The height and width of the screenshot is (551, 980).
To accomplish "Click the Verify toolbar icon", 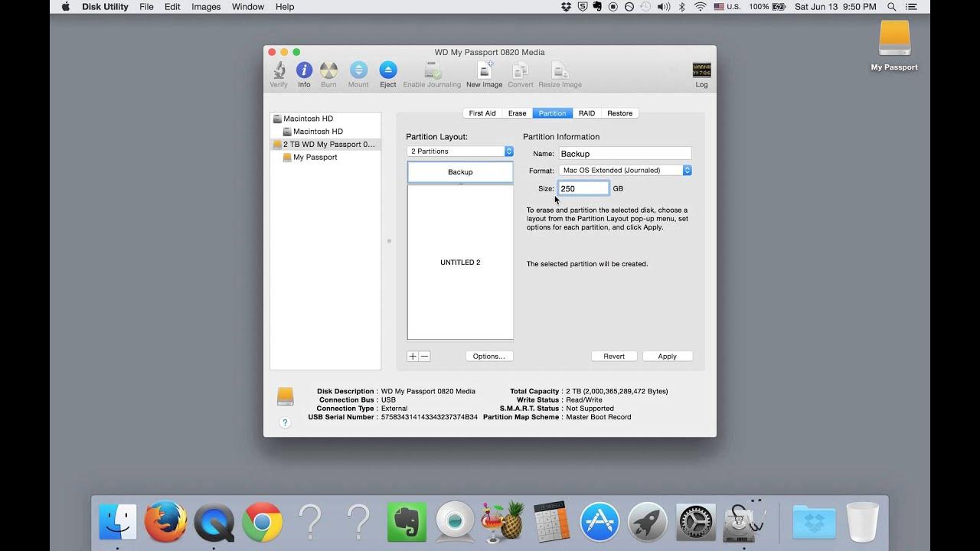I will (279, 74).
